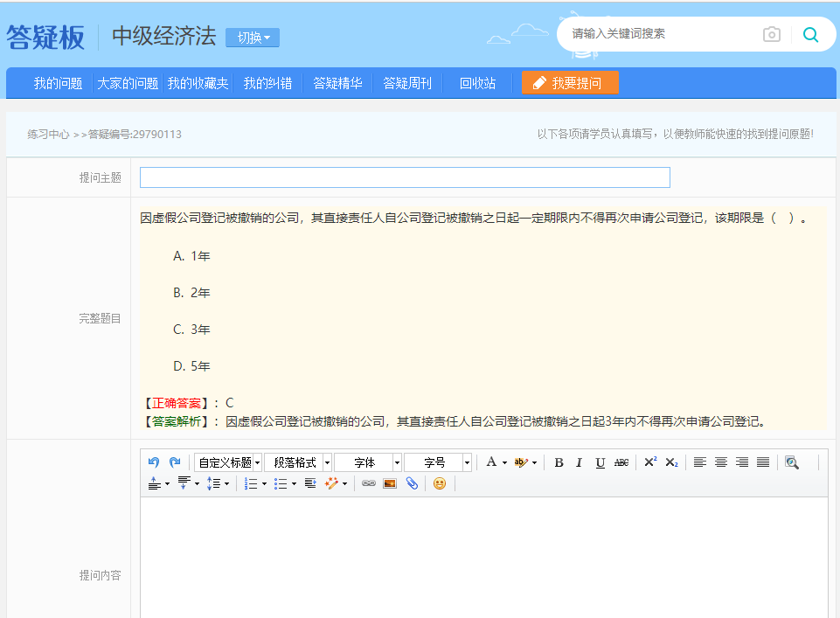Viewport: 840px width, 618px height.
Task: Insert a hyperlink using the link icon
Action: point(367,483)
